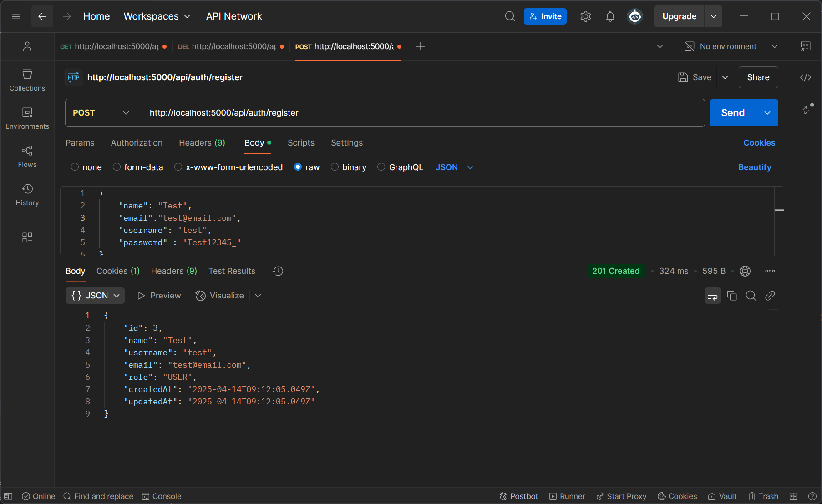
Task: Open the Test Results tab
Action: pos(232,271)
